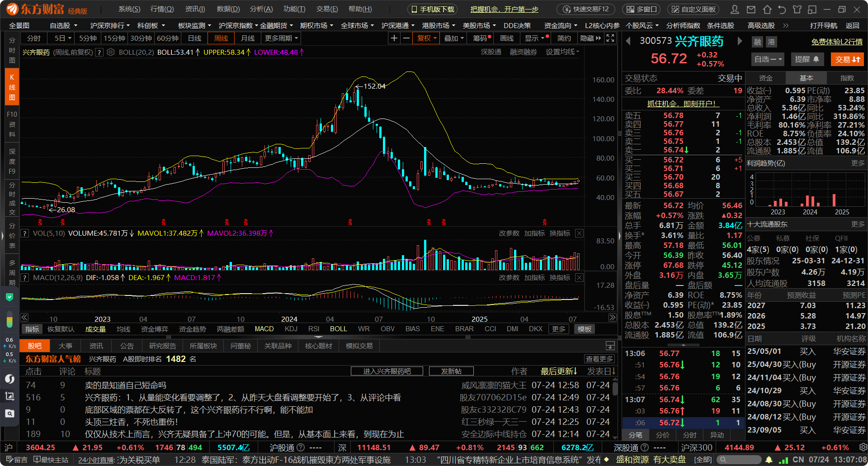This screenshot has height=466, width=868.
Task: Open the skin theme shirt icon
Action: pyautogui.click(x=797, y=9)
